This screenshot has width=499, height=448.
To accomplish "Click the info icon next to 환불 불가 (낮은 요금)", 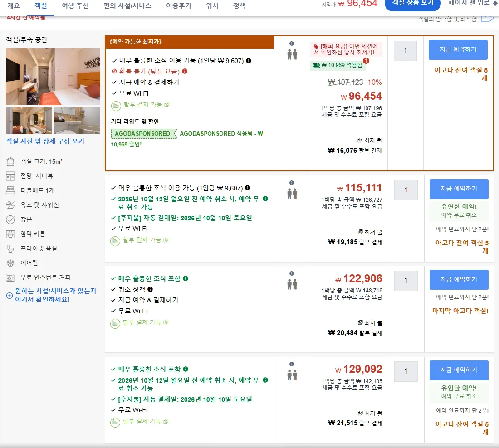I will [x=185, y=71].
